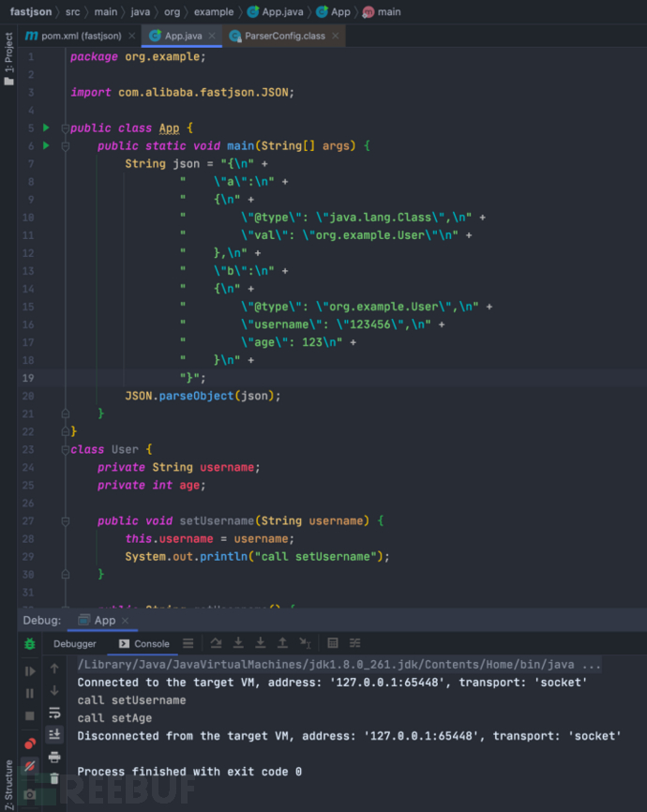
Task: Click the Trace Current Stream Chain icon
Action: [354, 643]
